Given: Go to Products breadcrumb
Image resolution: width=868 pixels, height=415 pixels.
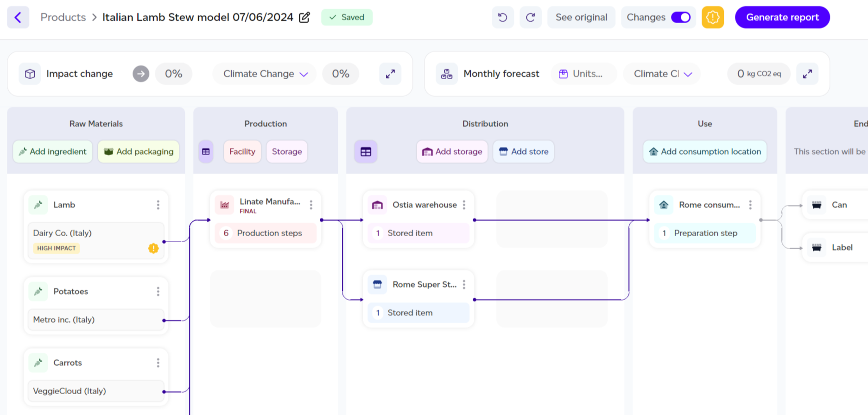Looking at the screenshot, I should tap(63, 17).
